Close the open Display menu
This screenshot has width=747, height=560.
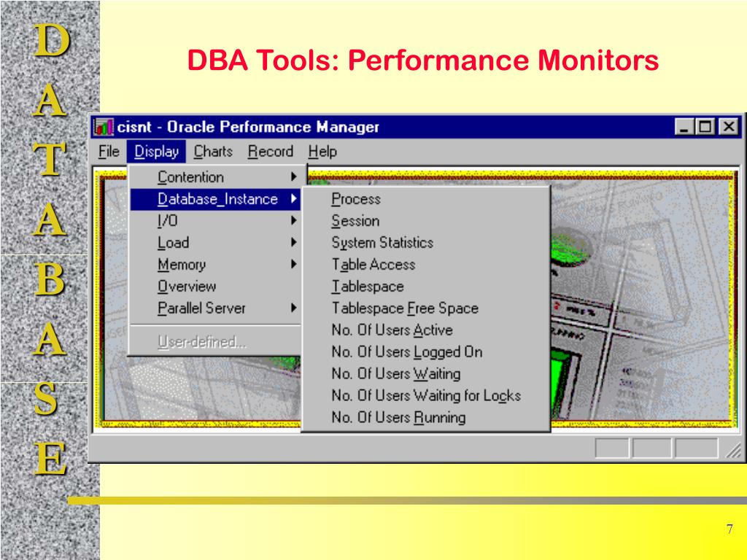[x=156, y=152]
